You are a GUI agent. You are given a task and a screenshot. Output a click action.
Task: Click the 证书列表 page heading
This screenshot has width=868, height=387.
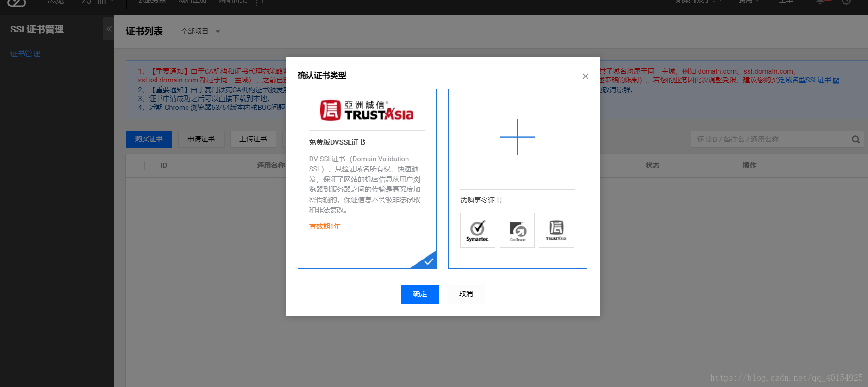pos(144,32)
